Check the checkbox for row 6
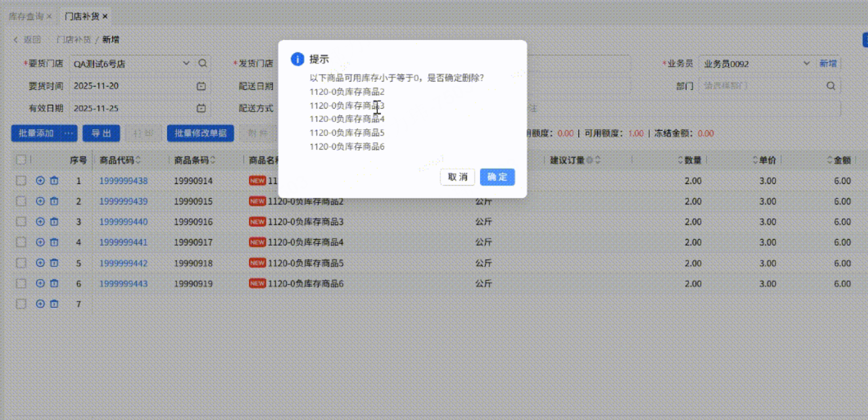 21,284
